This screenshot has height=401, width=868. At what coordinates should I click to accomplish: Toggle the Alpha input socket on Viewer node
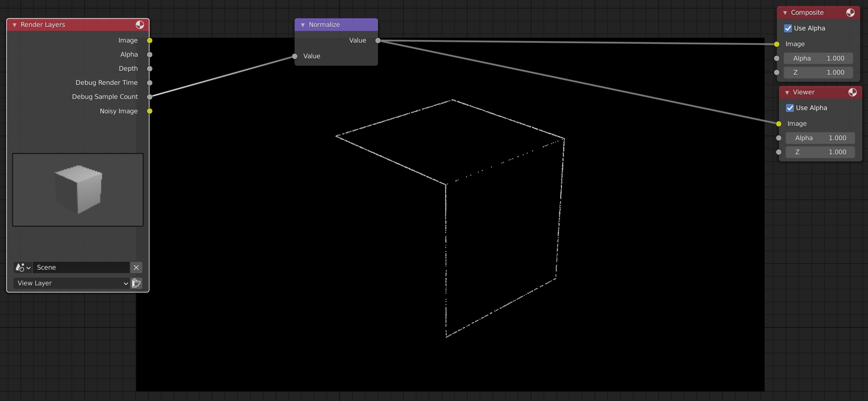pyautogui.click(x=779, y=138)
